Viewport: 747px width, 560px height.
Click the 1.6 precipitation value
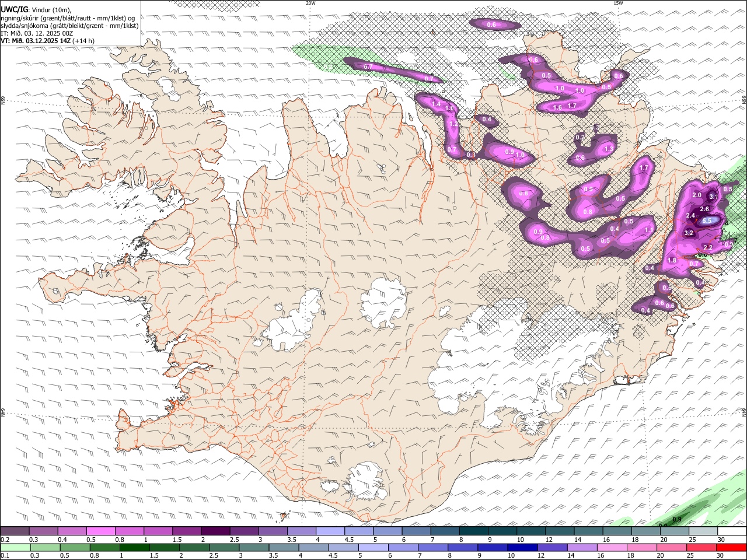pos(557,107)
